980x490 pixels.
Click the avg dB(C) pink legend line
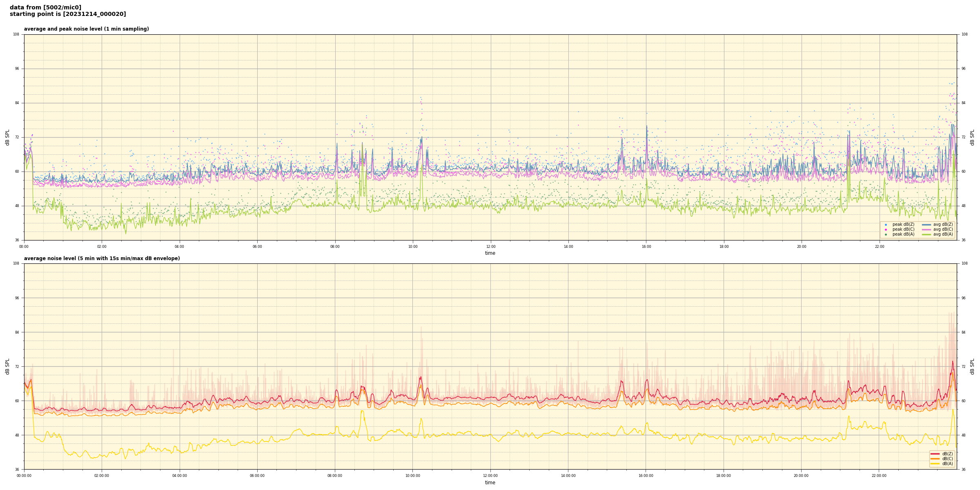[927, 229]
